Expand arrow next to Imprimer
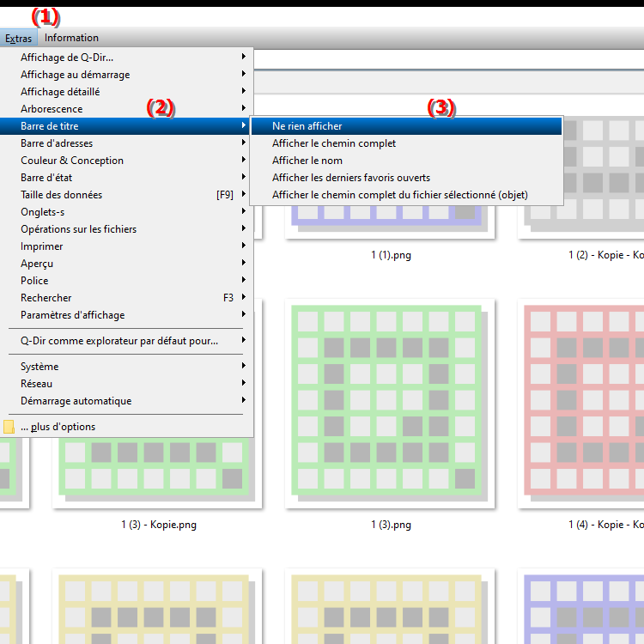The image size is (644, 644). (244, 246)
